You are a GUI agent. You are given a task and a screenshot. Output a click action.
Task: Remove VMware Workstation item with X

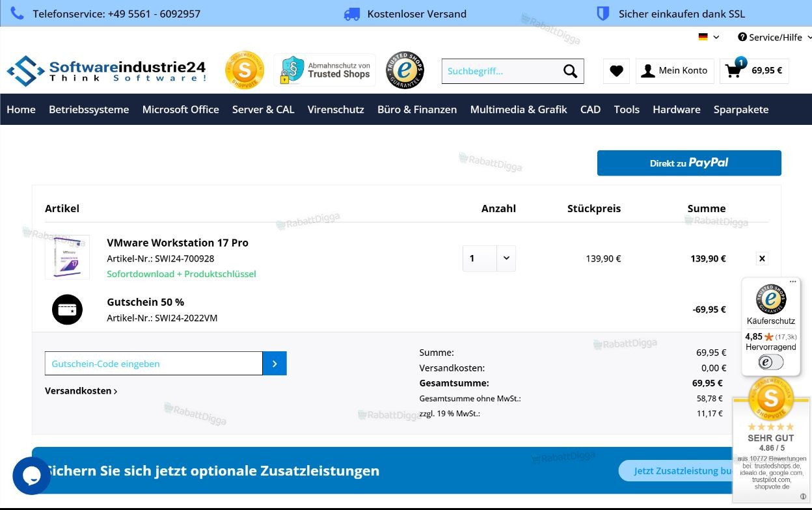click(x=762, y=258)
